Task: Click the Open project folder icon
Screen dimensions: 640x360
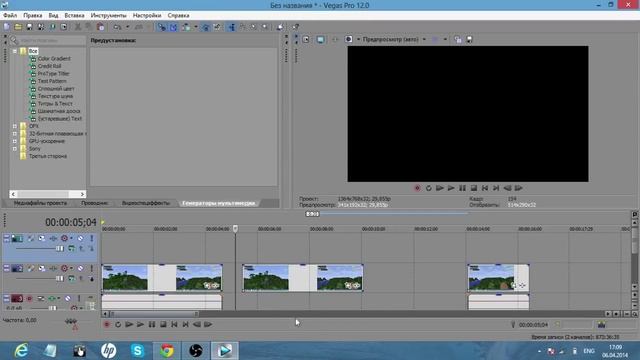Action: [x=18, y=27]
